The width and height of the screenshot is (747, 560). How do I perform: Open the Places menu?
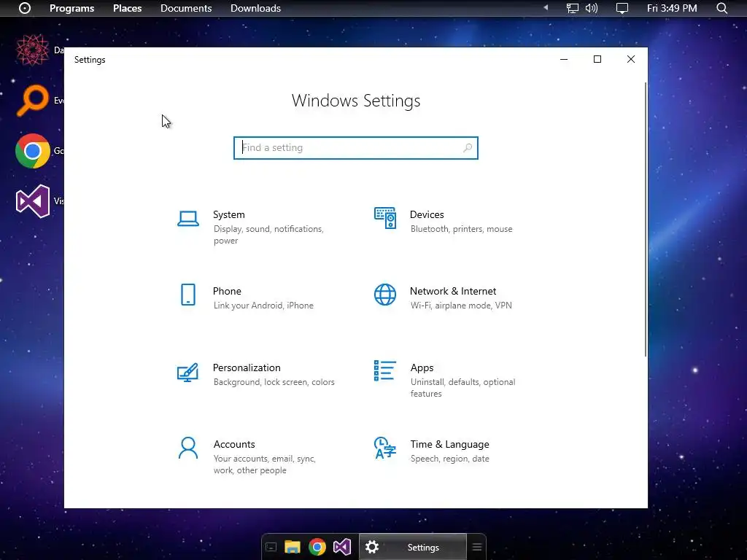[127, 9]
